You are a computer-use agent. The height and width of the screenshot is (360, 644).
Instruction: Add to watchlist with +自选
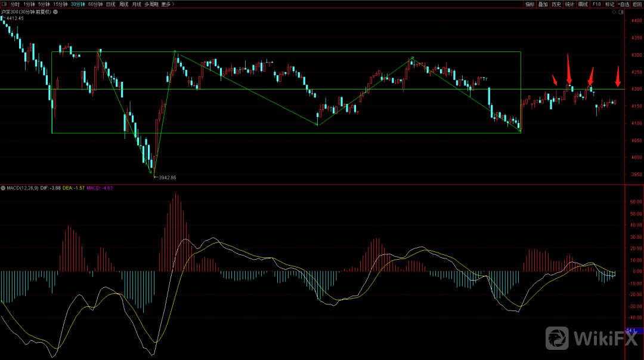click(x=623, y=4)
